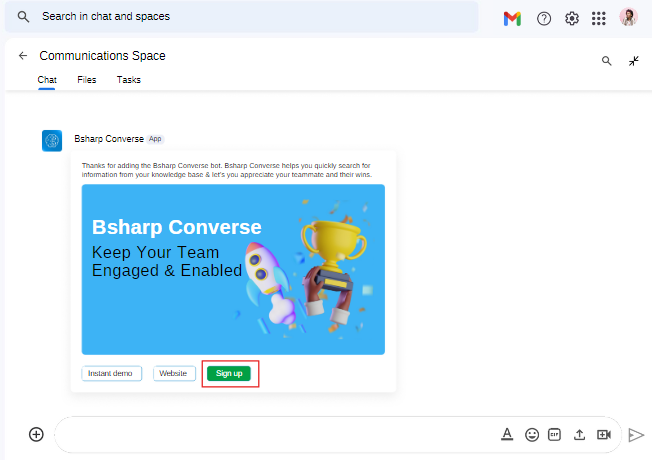Open the Bsharp Converse banner image
Screen dimensions: 652x460
pos(233,270)
